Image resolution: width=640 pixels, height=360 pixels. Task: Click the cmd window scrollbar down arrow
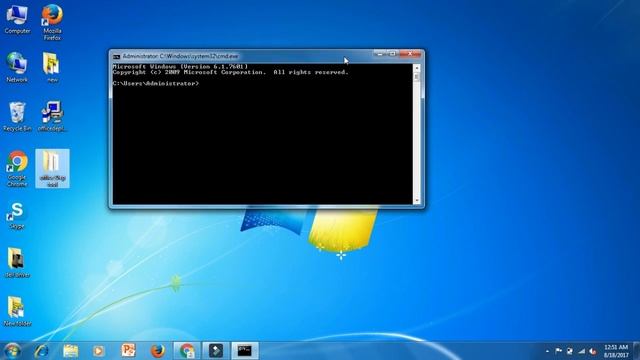[417, 200]
